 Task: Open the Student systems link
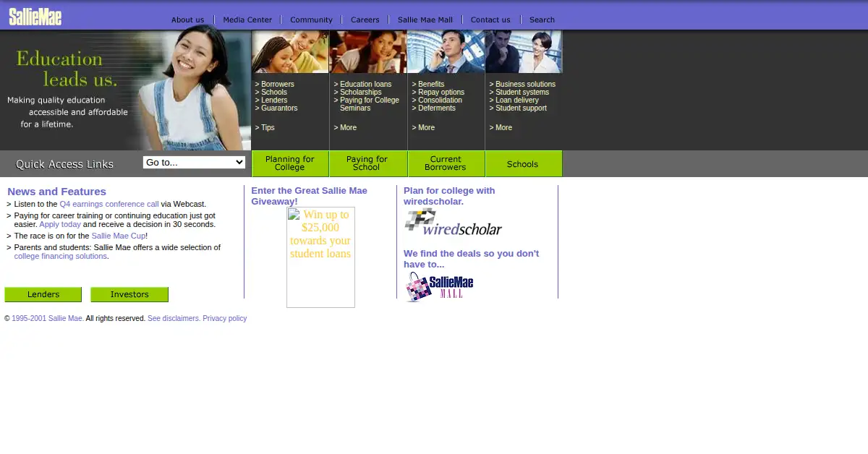click(x=522, y=93)
